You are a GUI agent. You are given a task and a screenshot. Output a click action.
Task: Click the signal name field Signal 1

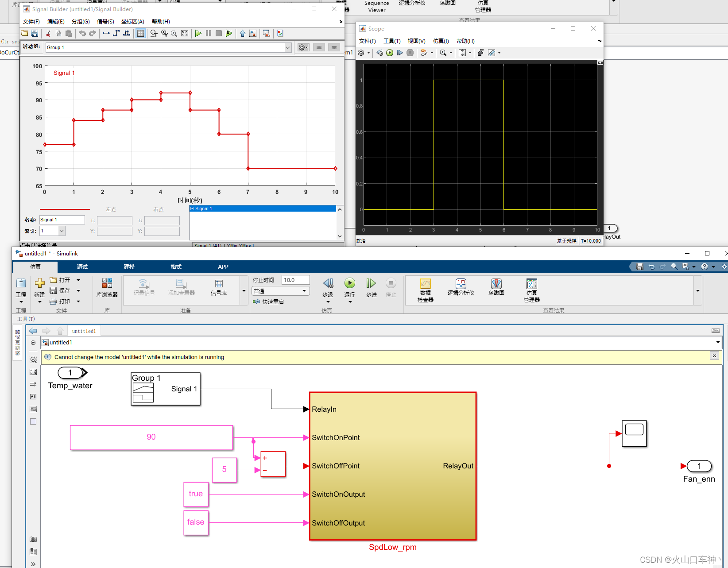(x=62, y=220)
